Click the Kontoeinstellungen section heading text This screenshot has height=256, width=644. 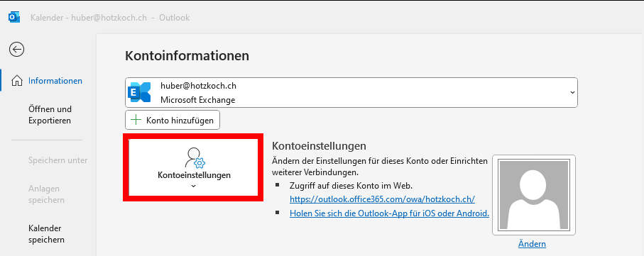319,145
